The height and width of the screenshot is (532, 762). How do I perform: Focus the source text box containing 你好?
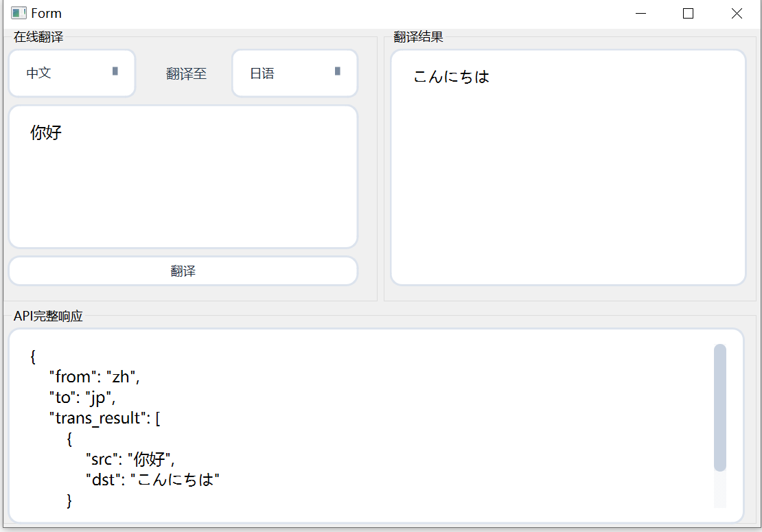(x=183, y=177)
